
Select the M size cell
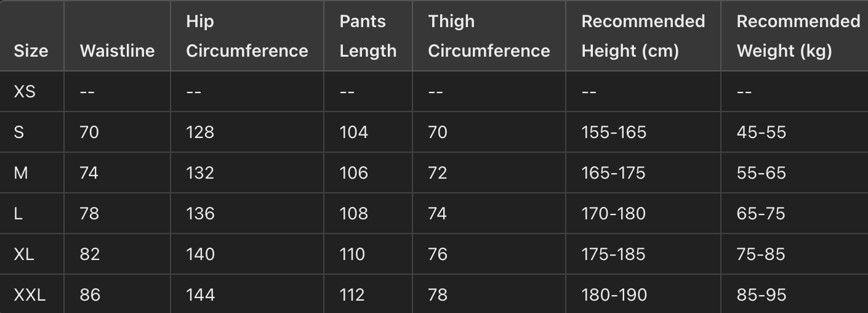21,173
